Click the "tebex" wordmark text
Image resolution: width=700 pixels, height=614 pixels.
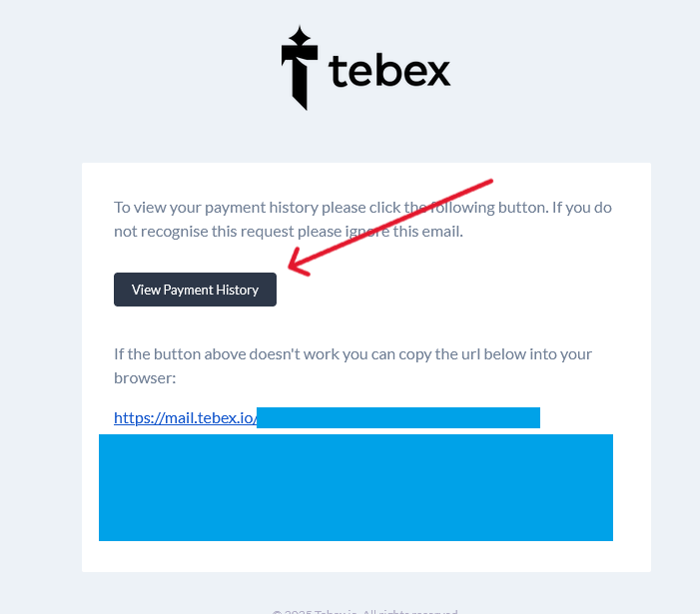coord(389,70)
